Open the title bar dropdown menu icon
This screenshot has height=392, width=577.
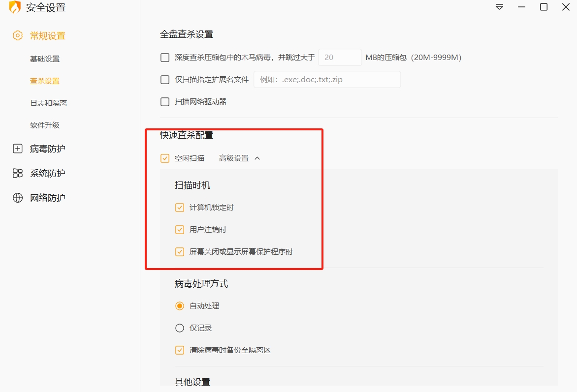click(x=499, y=7)
